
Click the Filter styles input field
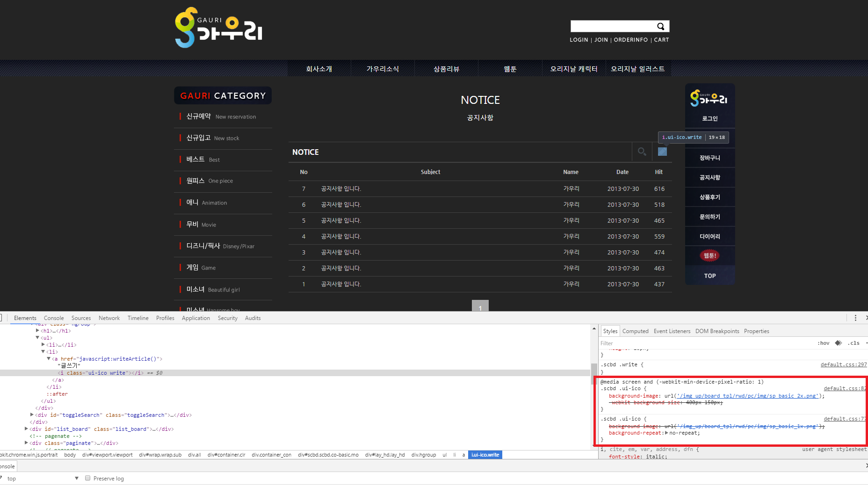[x=706, y=343]
